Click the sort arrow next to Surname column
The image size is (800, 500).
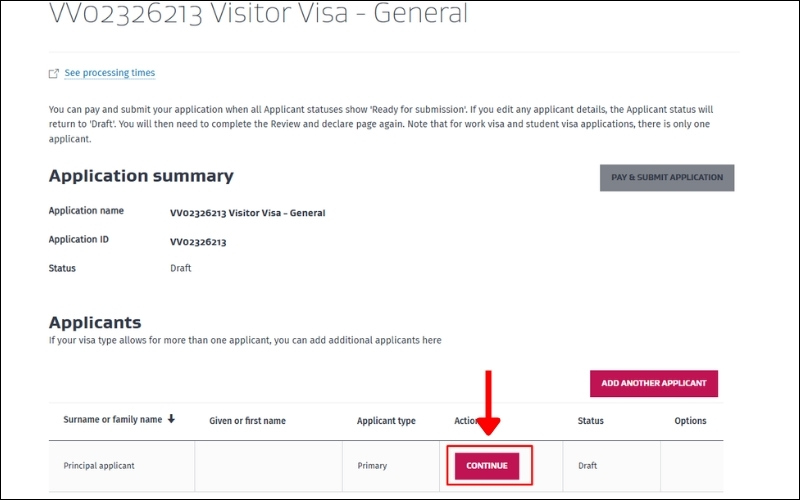click(x=171, y=419)
